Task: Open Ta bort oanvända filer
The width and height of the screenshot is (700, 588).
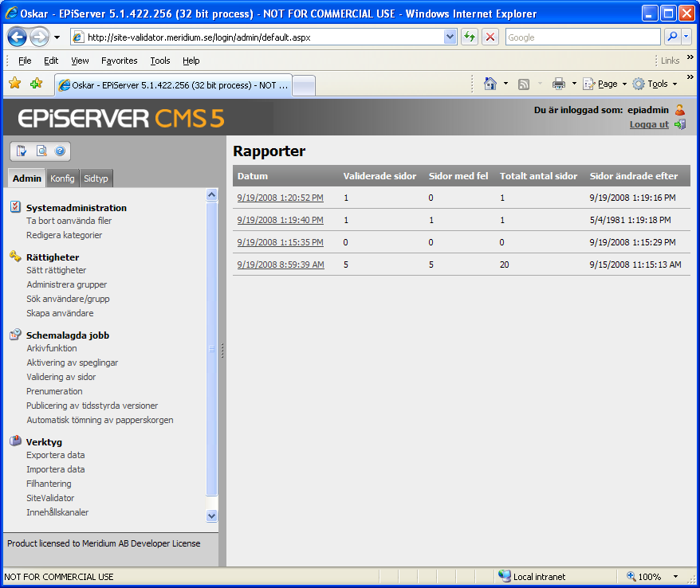Action: pyautogui.click(x=69, y=221)
